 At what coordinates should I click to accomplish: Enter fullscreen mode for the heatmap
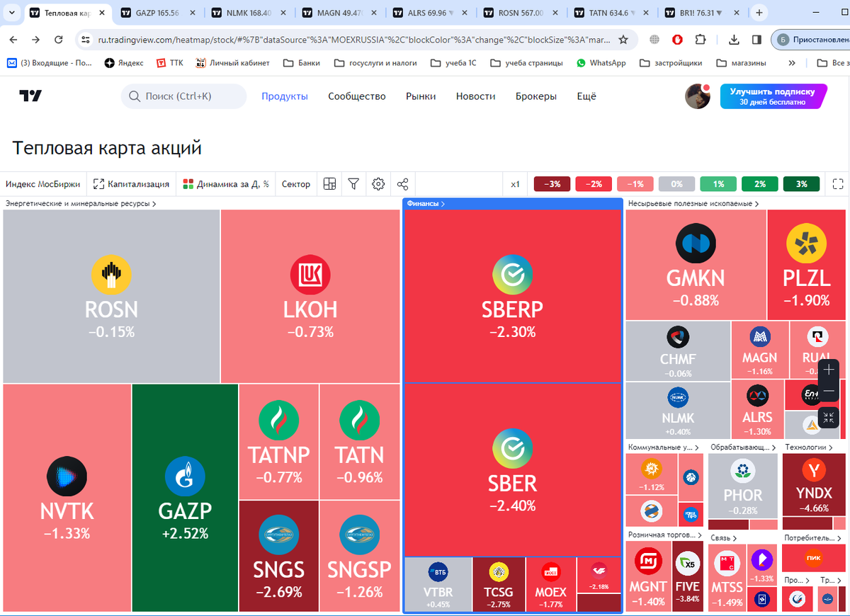(838, 184)
